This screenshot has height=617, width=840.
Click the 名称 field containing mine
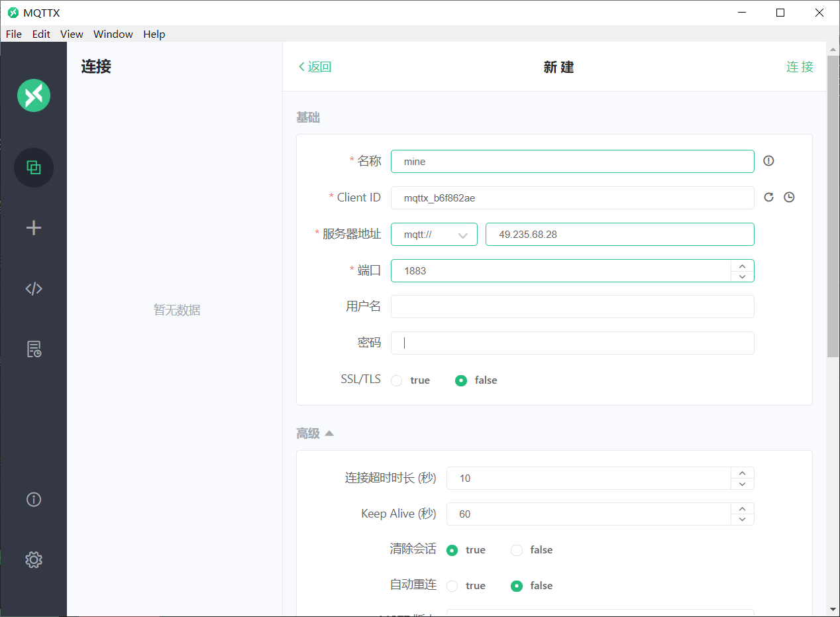(x=572, y=161)
